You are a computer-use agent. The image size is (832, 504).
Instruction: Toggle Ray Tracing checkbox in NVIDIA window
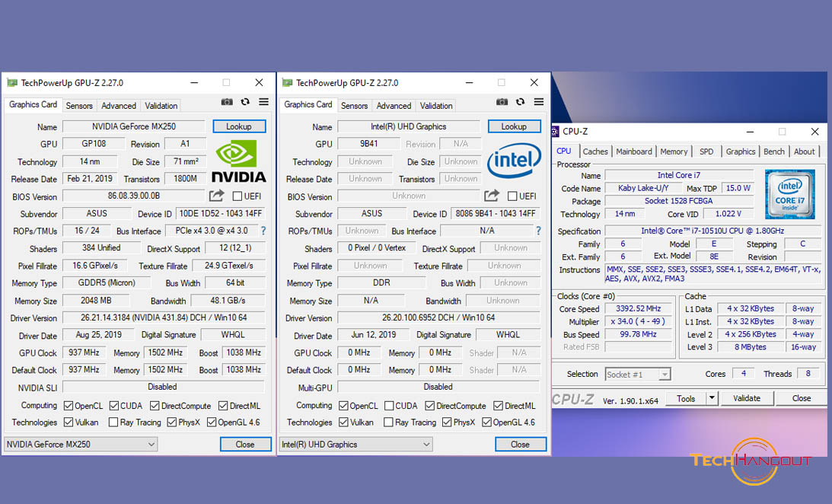pyautogui.click(x=113, y=423)
